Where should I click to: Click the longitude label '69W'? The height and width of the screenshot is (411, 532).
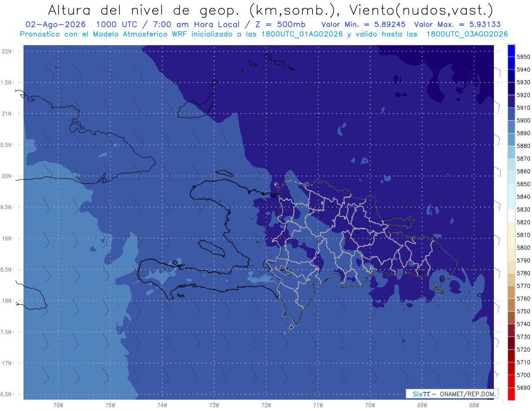[x=422, y=405]
